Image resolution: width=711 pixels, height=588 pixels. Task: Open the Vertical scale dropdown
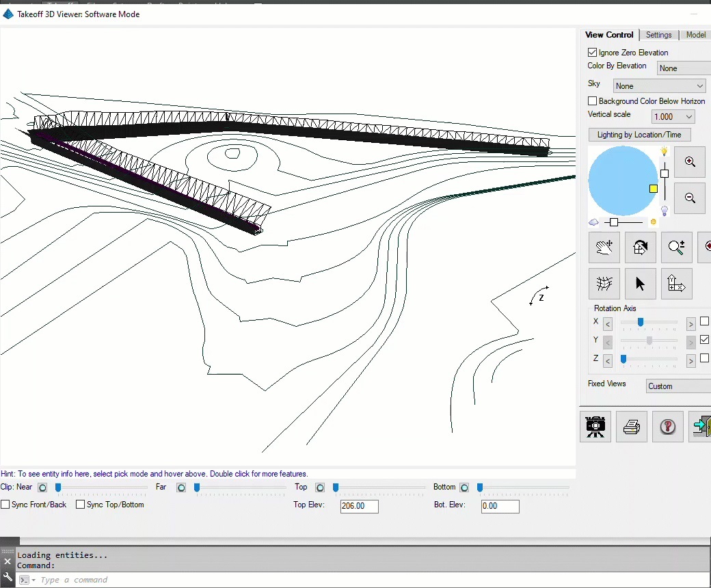click(673, 117)
